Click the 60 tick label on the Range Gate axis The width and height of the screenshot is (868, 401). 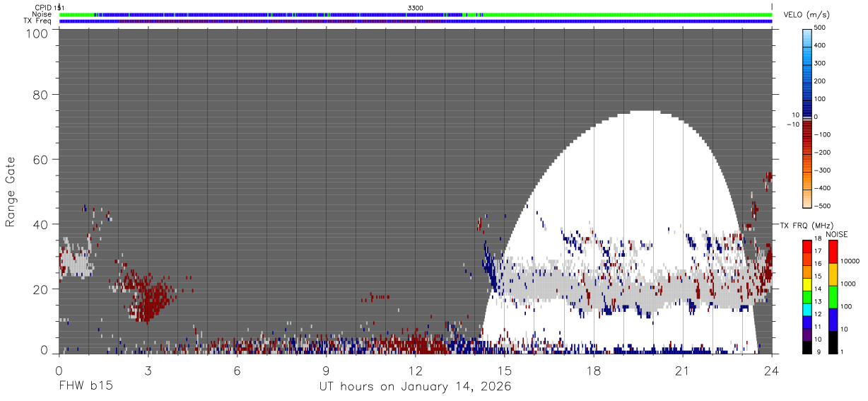coord(40,160)
